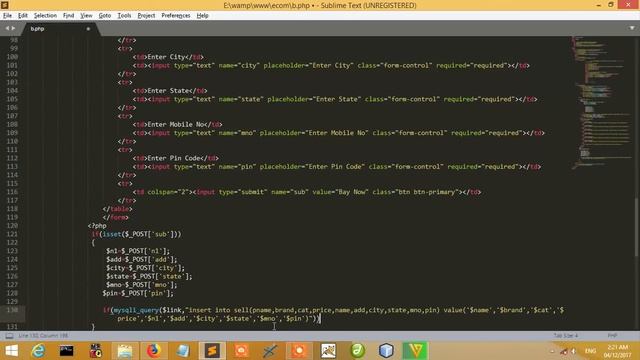Open the clock showing 2:21 AM
The height and width of the screenshot is (360, 640).
coord(618,351)
